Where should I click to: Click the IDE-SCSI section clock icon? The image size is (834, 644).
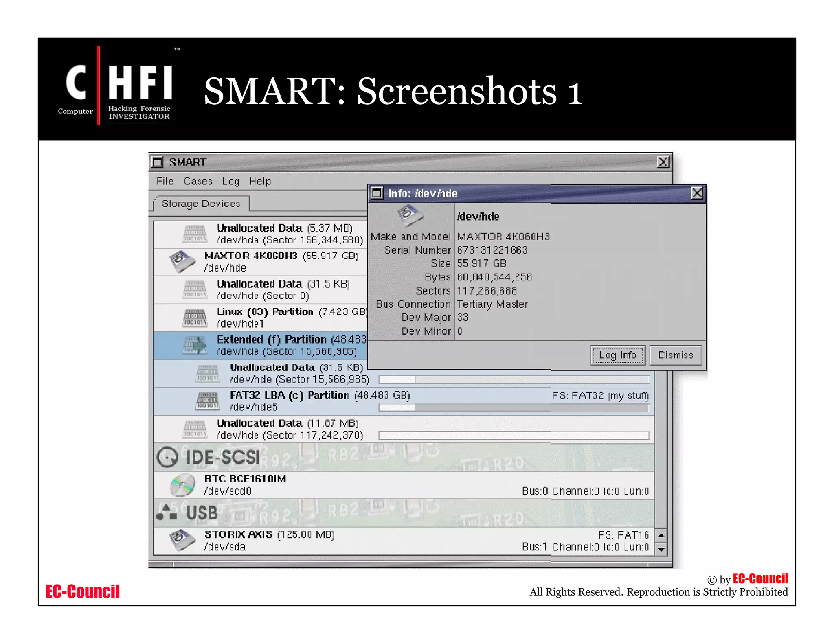click(167, 457)
